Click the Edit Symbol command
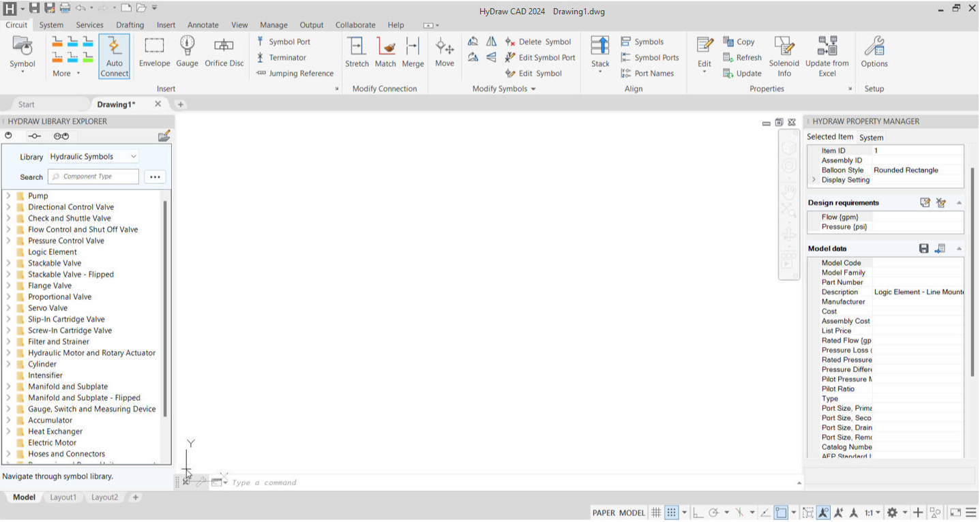 [533, 74]
